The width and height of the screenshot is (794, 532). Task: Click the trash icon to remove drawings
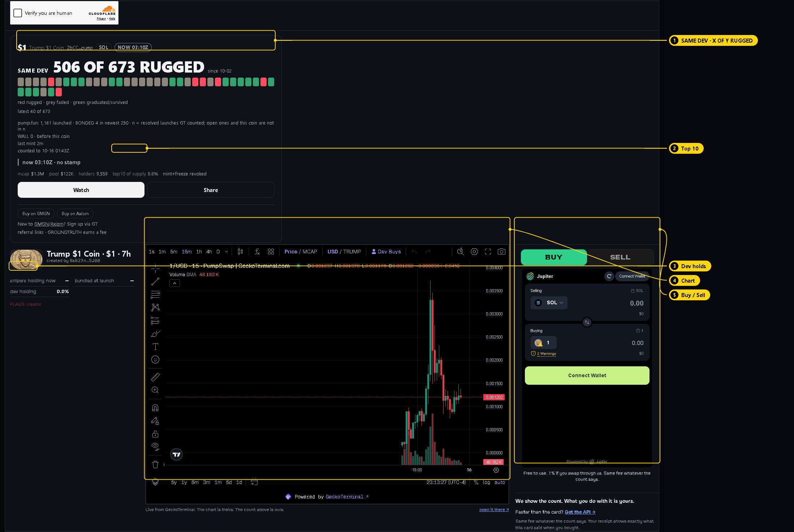click(155, 465)
